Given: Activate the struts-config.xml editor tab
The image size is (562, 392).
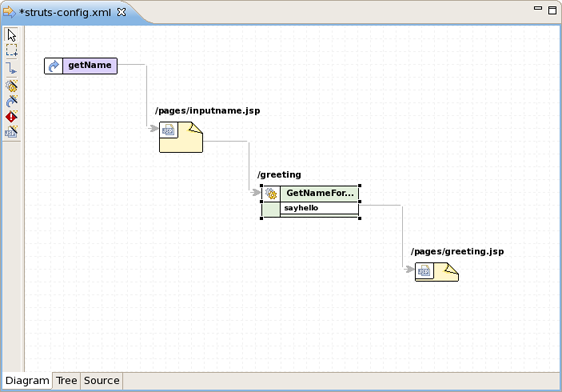Looking at the screenshot, I should pyautogui.click(x=65, y=13).
